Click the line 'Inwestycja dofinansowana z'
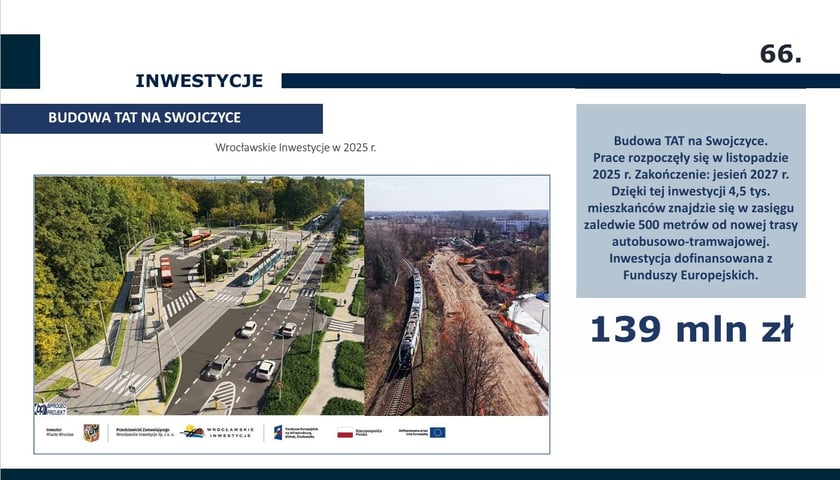The height and width of the screenshot is (480, 840). coord(691,258)
